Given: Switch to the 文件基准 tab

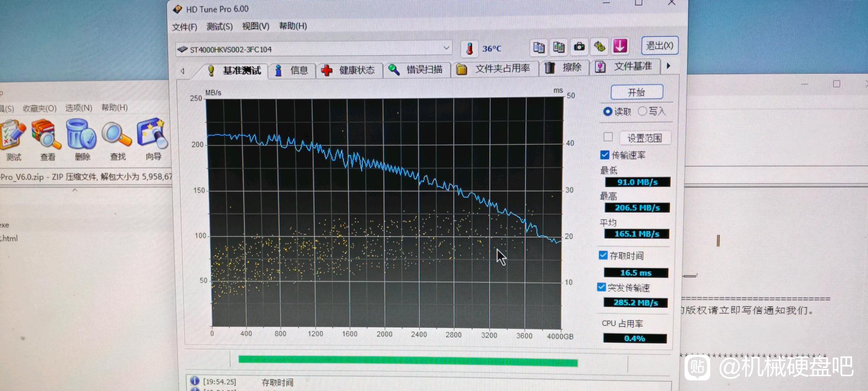Looking at the screenshot, I should (625, 66).
